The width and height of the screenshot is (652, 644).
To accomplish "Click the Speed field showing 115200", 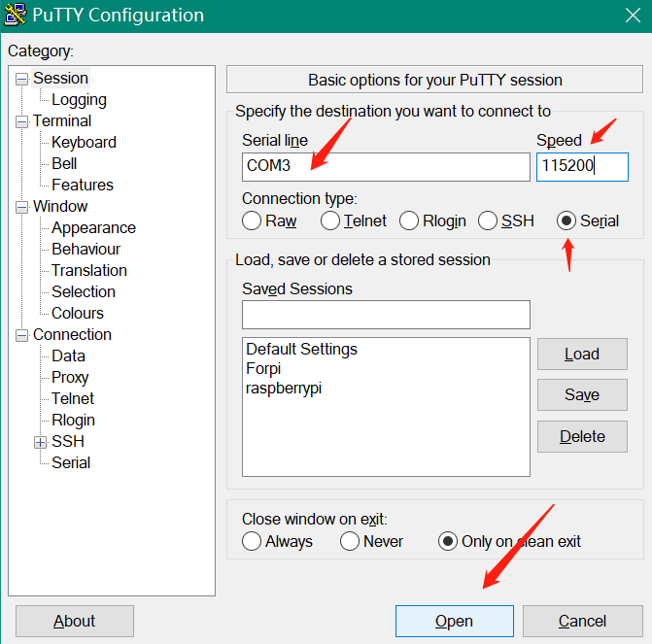I will pyautogui.click(x=582, y=167).
